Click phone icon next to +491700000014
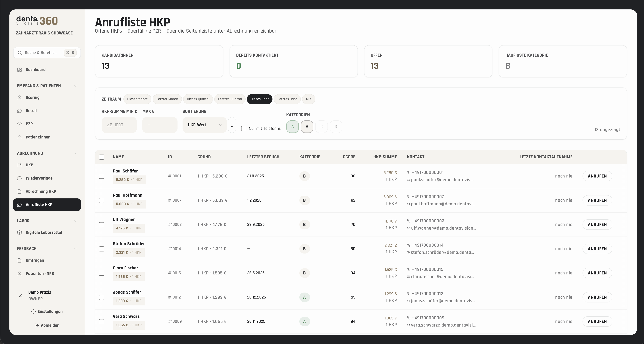Screen dimensions: 644x344 [x=409, y=245]
